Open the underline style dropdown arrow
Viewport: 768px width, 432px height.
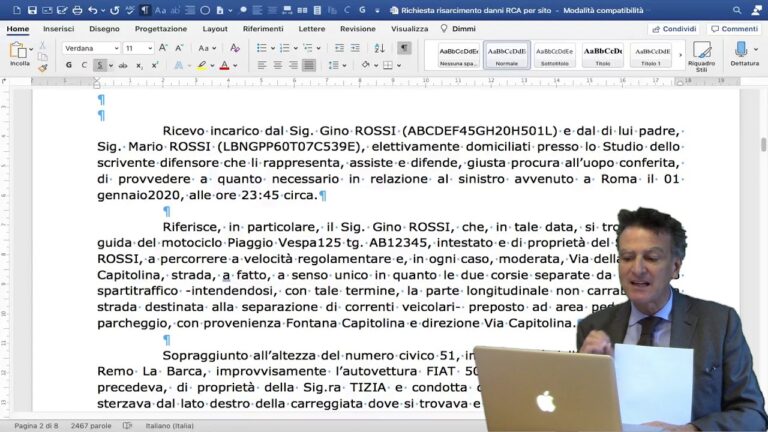[x=111, y=65]
